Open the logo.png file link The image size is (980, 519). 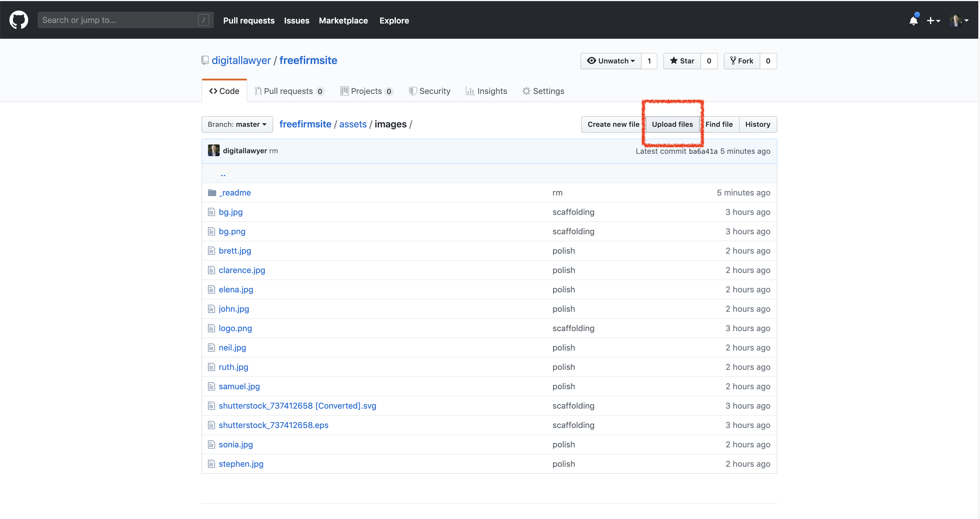coord(235,328)
